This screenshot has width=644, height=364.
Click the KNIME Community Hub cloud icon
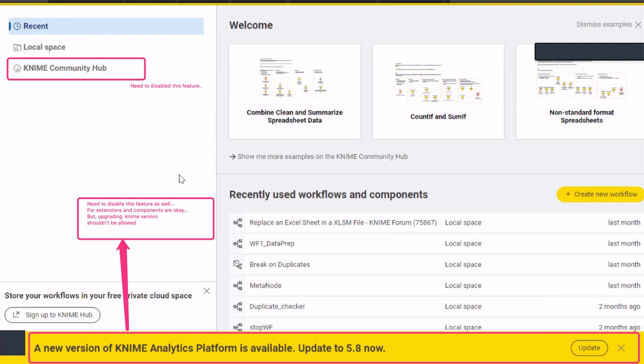(x=17, y=68)
